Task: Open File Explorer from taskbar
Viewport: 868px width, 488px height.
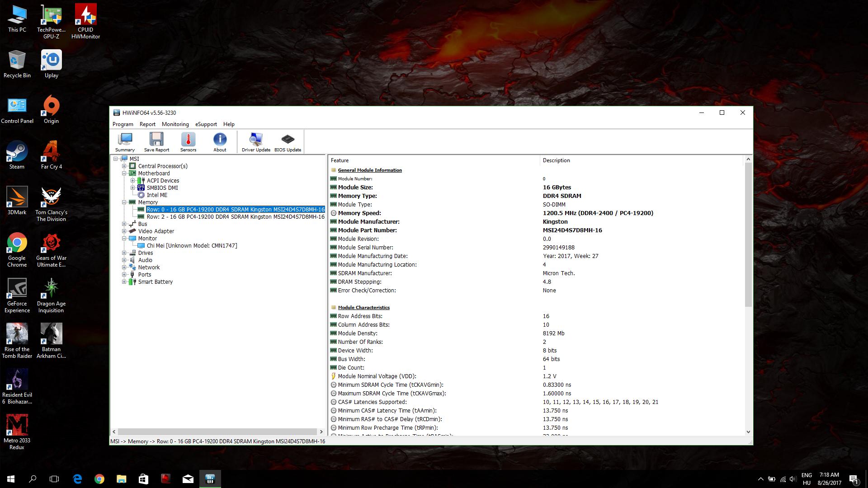Action: coord(121,479)
